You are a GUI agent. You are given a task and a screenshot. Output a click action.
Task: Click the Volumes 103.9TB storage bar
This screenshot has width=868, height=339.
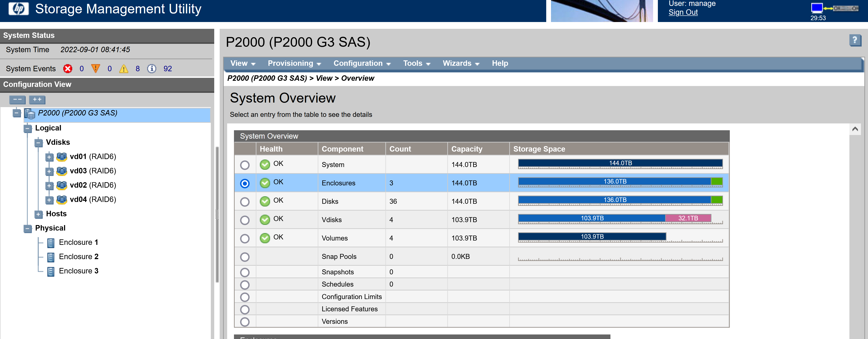coord(592,237)
